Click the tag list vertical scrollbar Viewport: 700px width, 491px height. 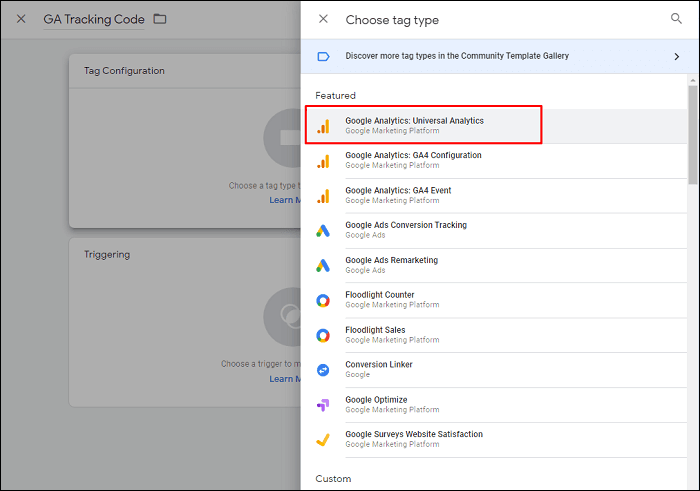coord(692,134)
